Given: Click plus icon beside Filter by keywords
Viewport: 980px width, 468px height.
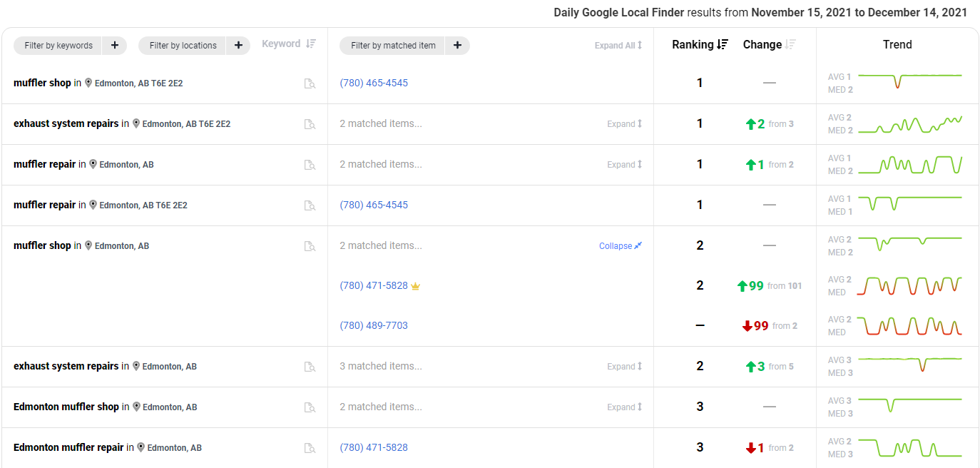Looking at the screenshot, I should 115,46.
